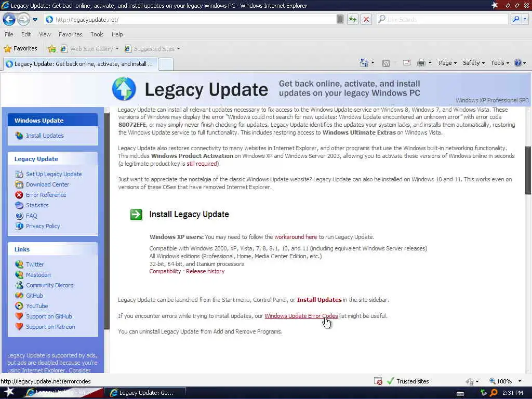Open the Edit menu
Viewport: 532px width, 399px height.
coord(26,34)
